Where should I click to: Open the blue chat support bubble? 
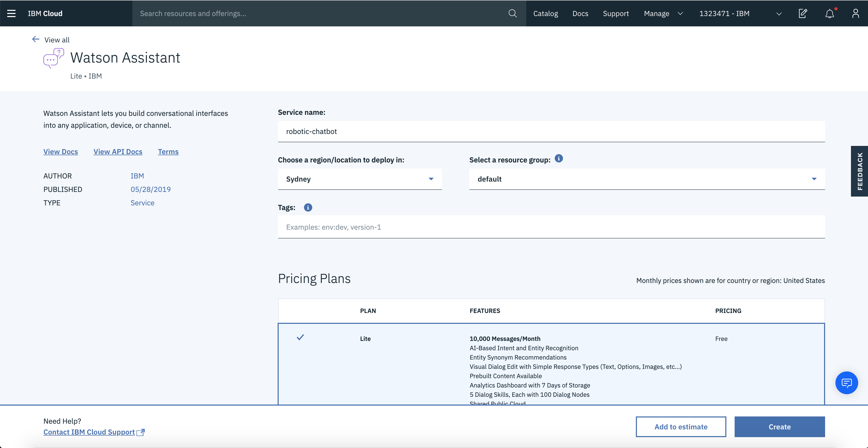click(x=847, y=383)
